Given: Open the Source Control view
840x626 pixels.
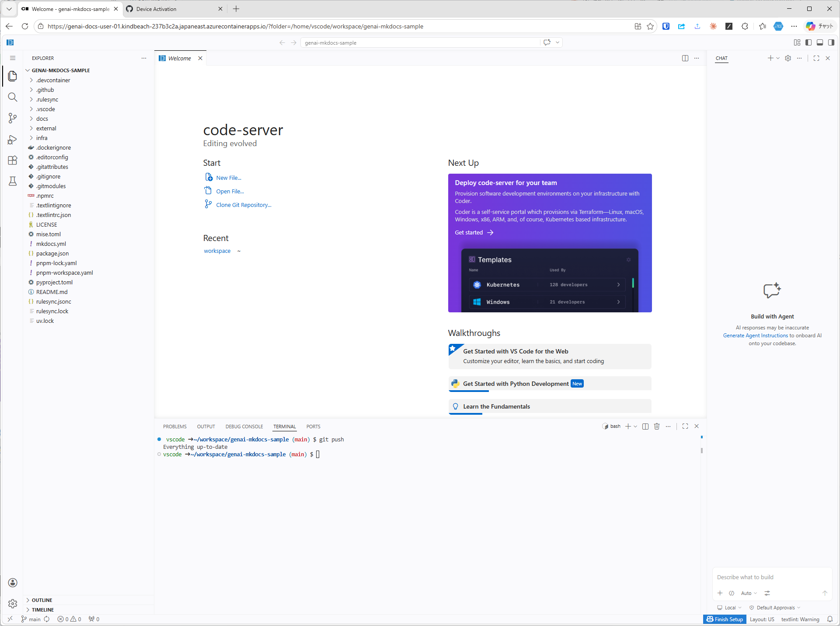Looking at the screenshot, I should [13, 118].
